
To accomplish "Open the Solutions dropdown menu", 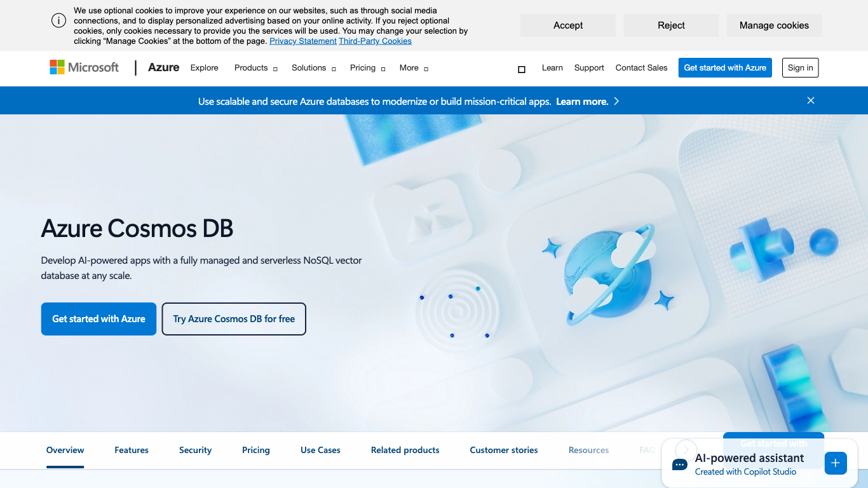I will (x=313, y=68).
